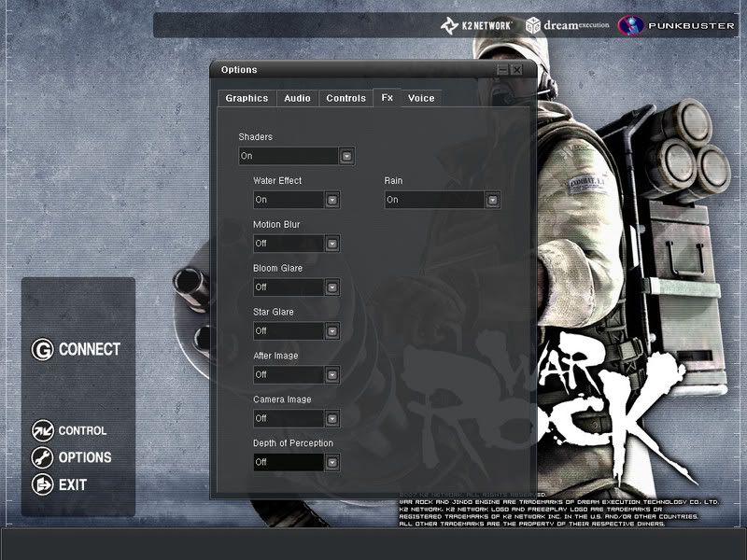Viewport: 747px width, 560px height.
Task: Click the EXIT menu text
Action: click(73, 484)
